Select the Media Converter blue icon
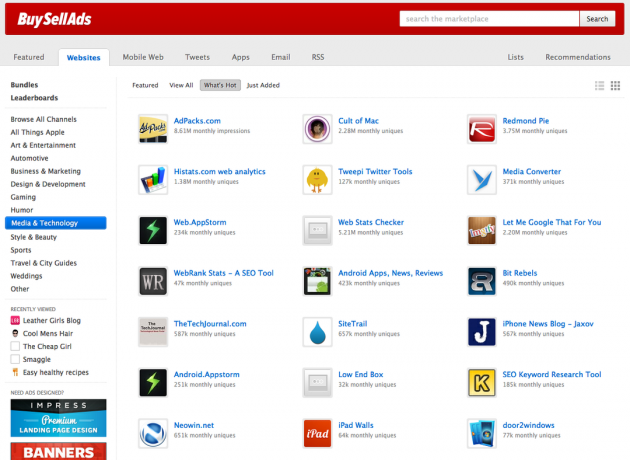630x460 pixels. click(481, 180)
